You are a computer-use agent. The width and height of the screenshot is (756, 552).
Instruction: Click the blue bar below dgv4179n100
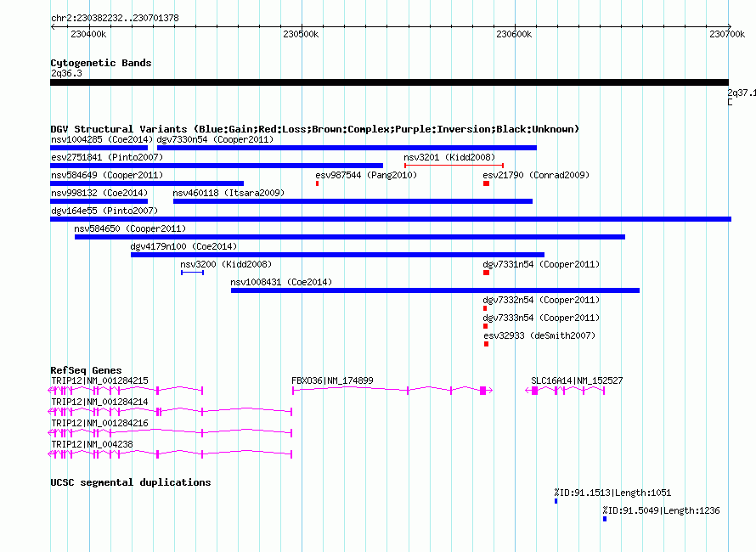point(337,255)
